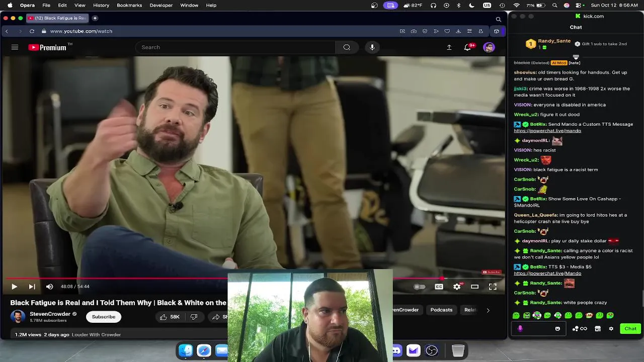Open Spotlight search in menu bar
This screenshot has height=362, width=644.
pyautogui.click(x=555, y=5)
